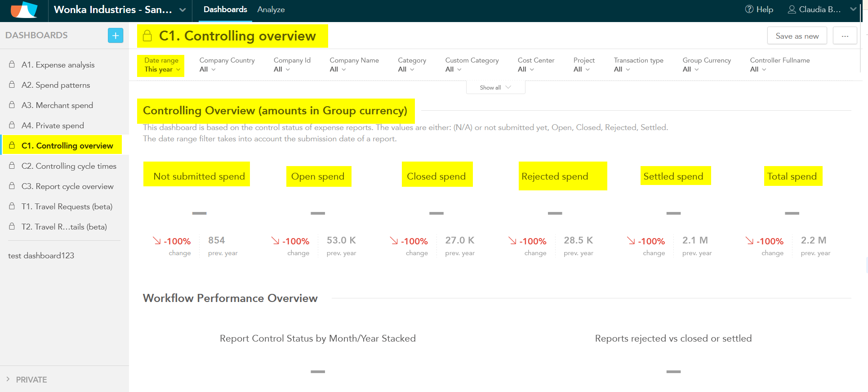Open test dashboard123
868x392 pixels.
(41, 256)
